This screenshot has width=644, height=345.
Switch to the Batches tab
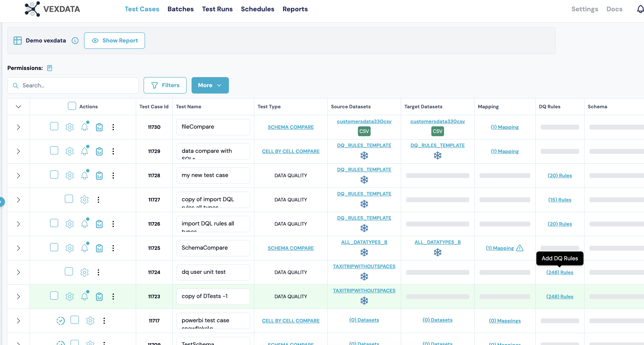(x=180, y=9)
